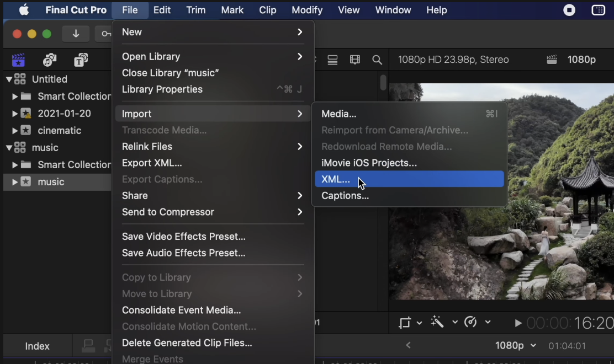The image size is (614, 364).
Task: Expand Smart Collections under music library
Action: pos(15,164)
